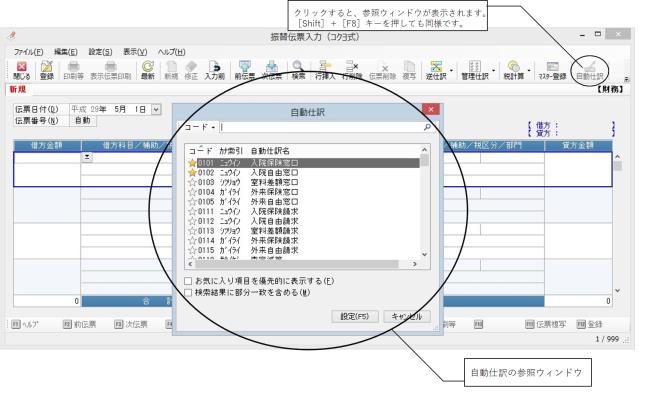Select the 0111 入院保険請求 list row
The image size is (660, 393).
point(303,212)
